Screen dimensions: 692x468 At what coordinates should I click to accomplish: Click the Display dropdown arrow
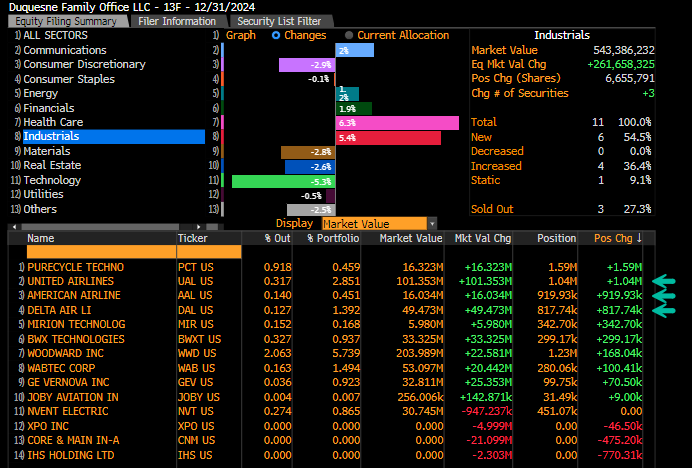tap(431, 223)
